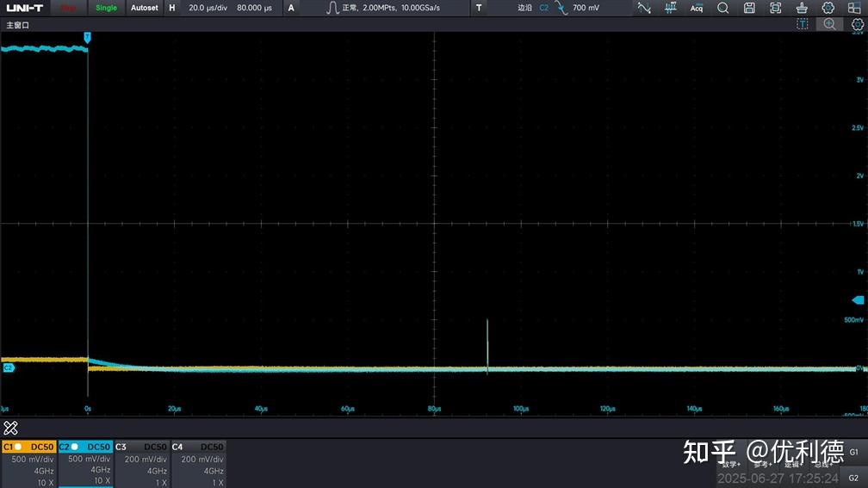868x488 pixels.
Task: Arm a Single acquisition
Action: pos(106,8)
